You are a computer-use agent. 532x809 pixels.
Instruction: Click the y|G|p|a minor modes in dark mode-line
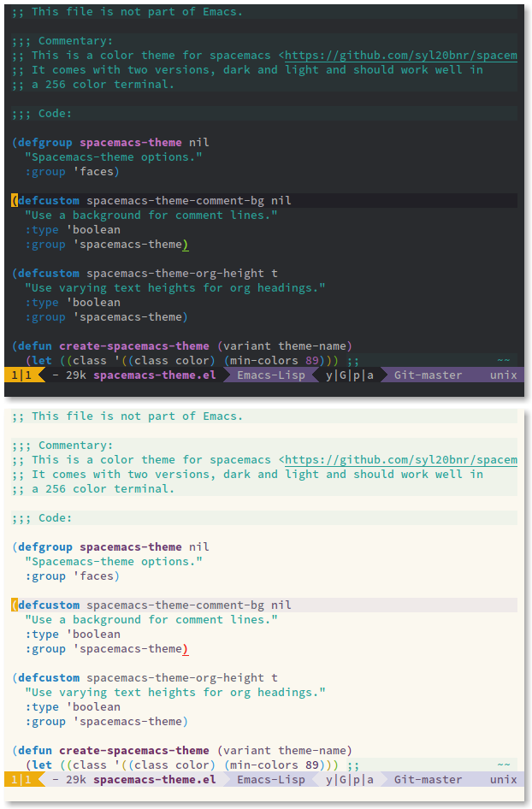350,375
